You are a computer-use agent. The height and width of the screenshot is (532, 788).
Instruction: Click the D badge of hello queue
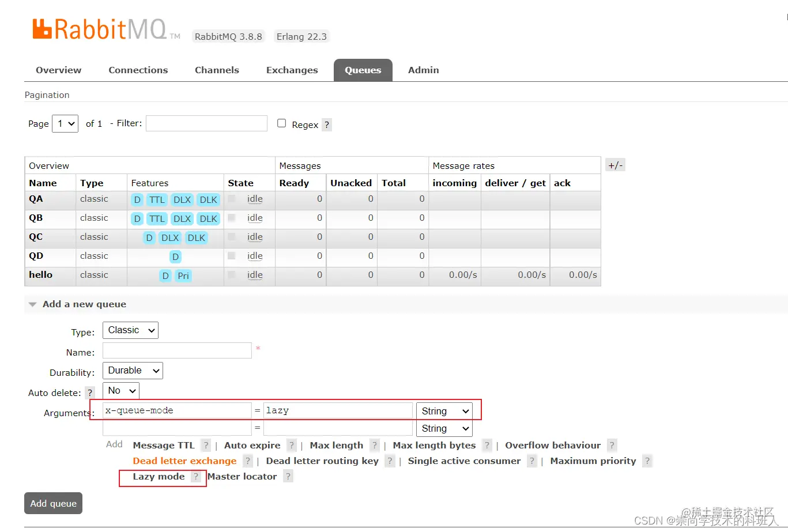(165, 276)
